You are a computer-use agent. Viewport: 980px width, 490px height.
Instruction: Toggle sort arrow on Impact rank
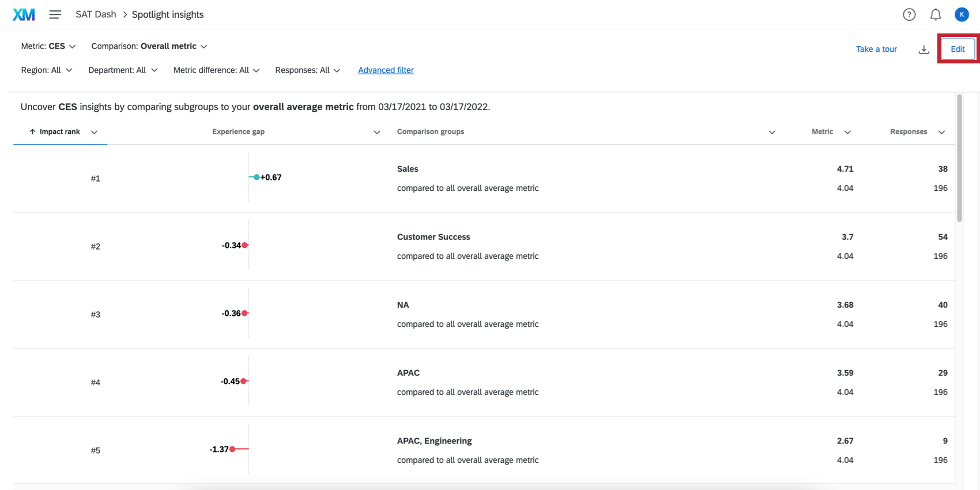[x=33, y=132]
